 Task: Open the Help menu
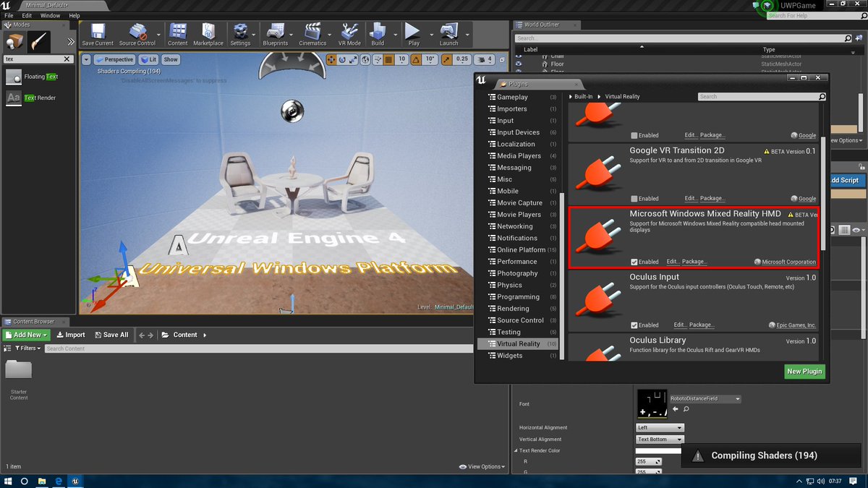[x=75, y=15]
